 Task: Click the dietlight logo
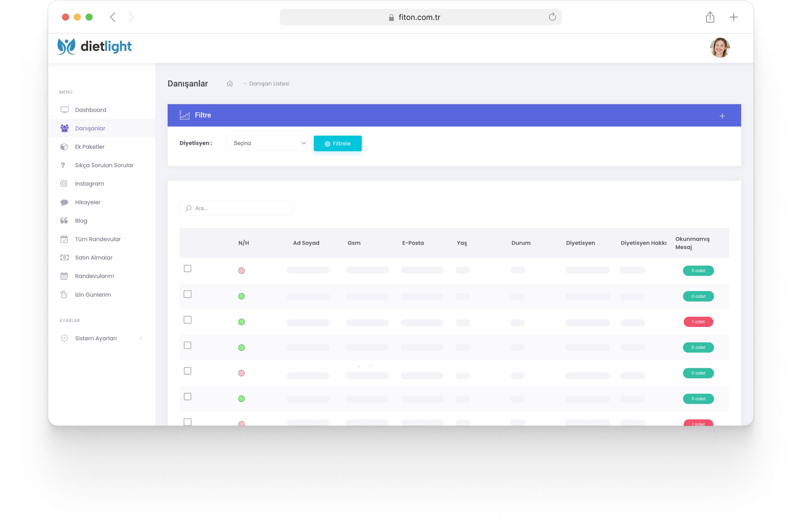94,47
